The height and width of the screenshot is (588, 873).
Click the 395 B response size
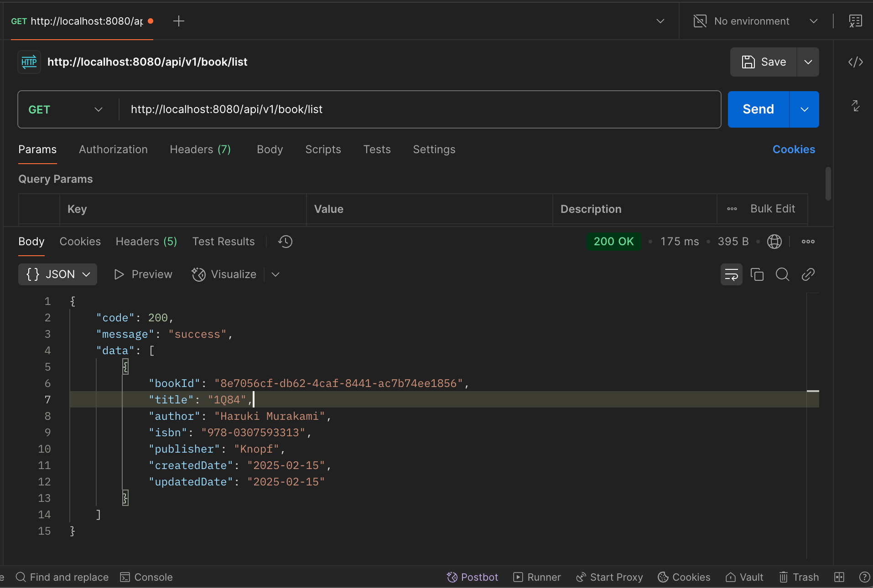(x=733, y=242)
